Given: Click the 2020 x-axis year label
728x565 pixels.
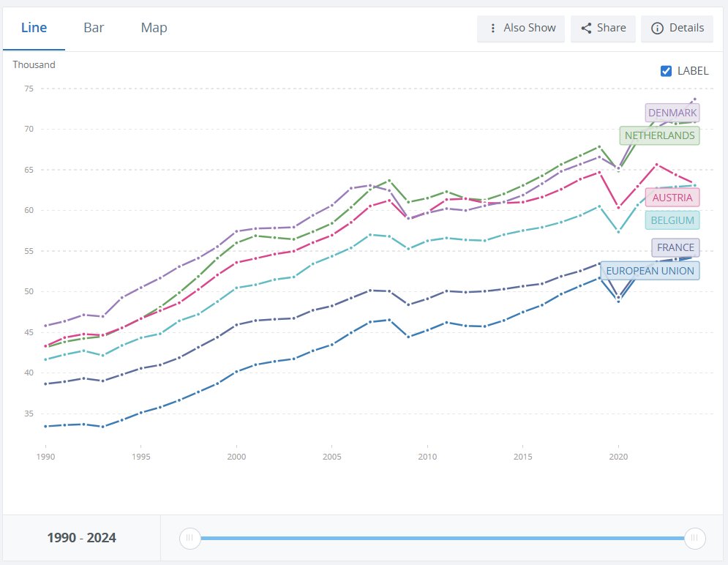Looking at the screenshot, I should [618, 457].
